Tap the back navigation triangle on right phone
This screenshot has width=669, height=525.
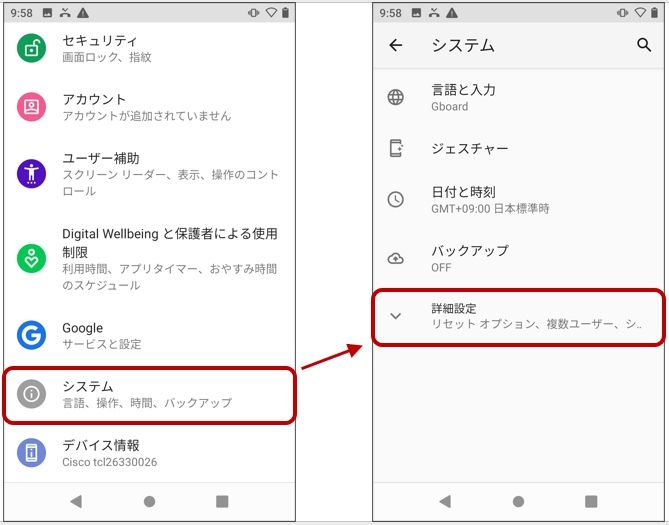[445, 501]
